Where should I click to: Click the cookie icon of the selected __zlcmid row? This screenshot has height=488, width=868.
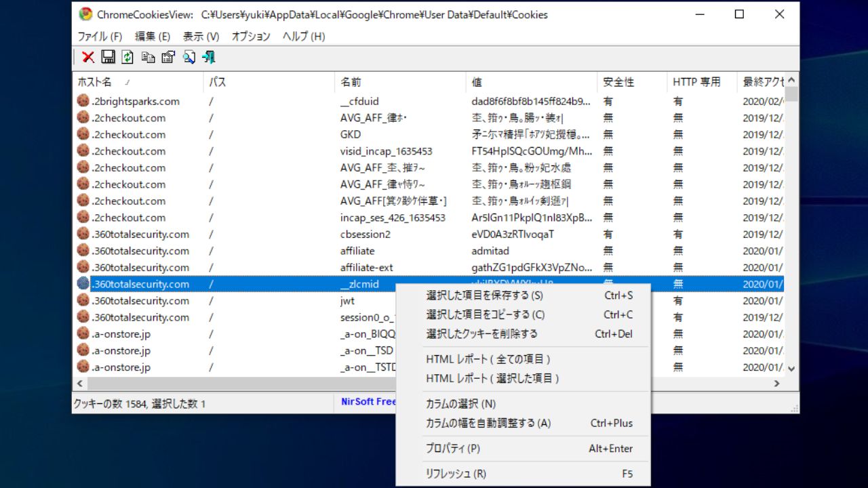coord(83,284)
